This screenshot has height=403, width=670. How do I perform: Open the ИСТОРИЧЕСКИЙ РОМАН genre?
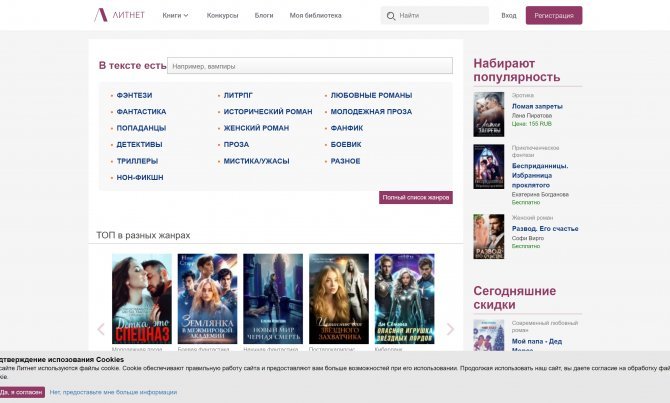coord(268,112)
